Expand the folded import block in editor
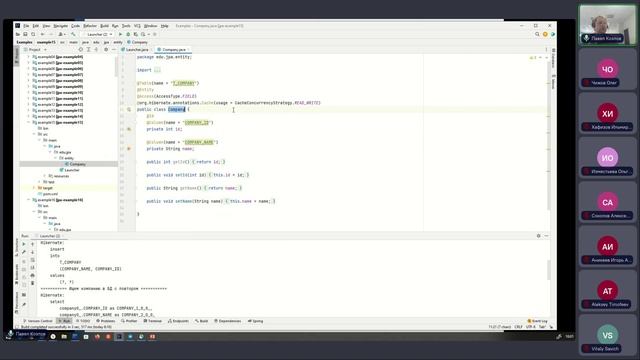The height and width of the screenshot is (360, 640). click(x=157, y=70)
